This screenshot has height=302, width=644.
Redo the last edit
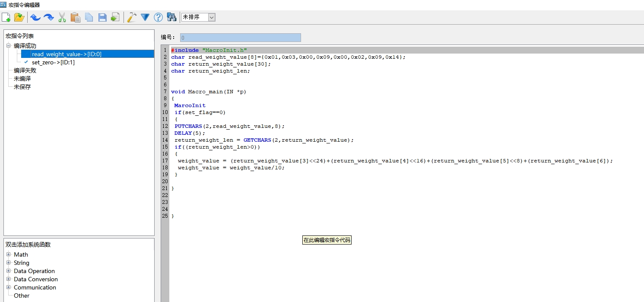pyautogui.click(x=49, y=17)
